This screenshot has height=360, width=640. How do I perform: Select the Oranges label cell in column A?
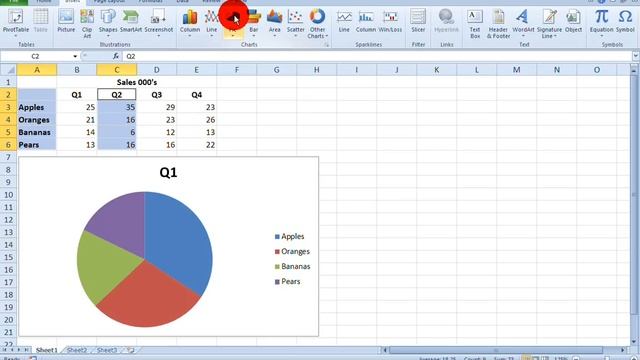pyautogui.click(x=37, y=120)
